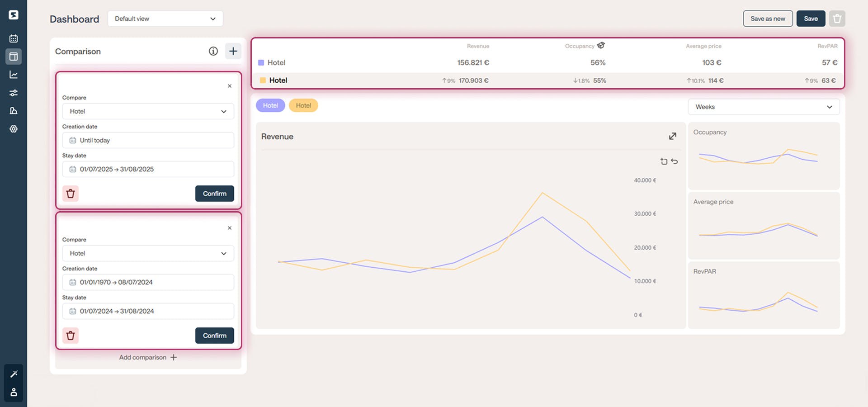Screen dimensions: 868x407
Task: Confirm the first comparison card
Action: [215, 194]
